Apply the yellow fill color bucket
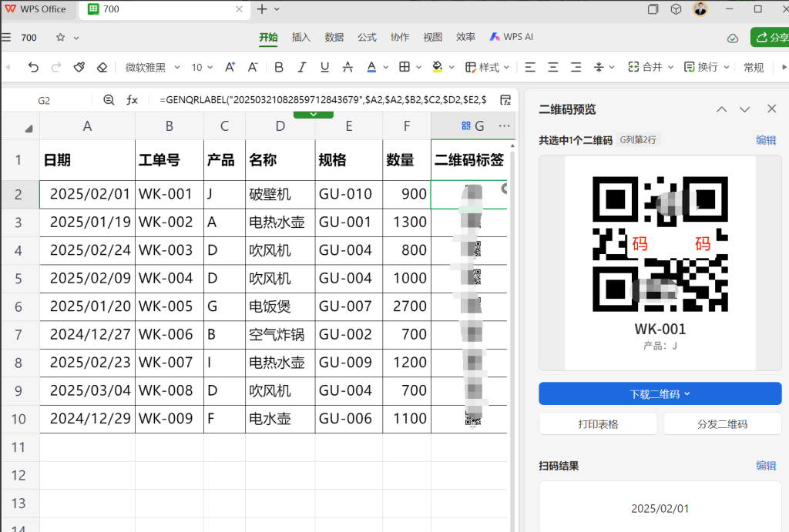This screenshot has height=532, width=789. pos(438,67)
